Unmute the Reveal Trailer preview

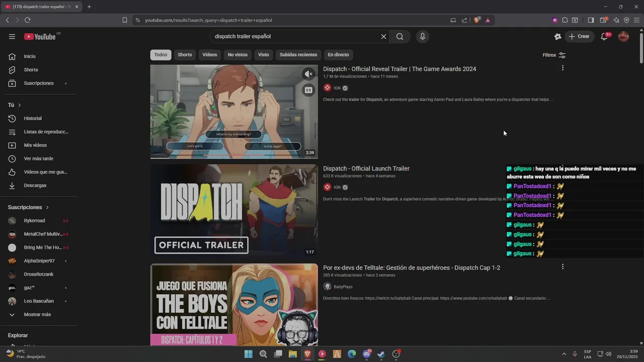(308, 74)
